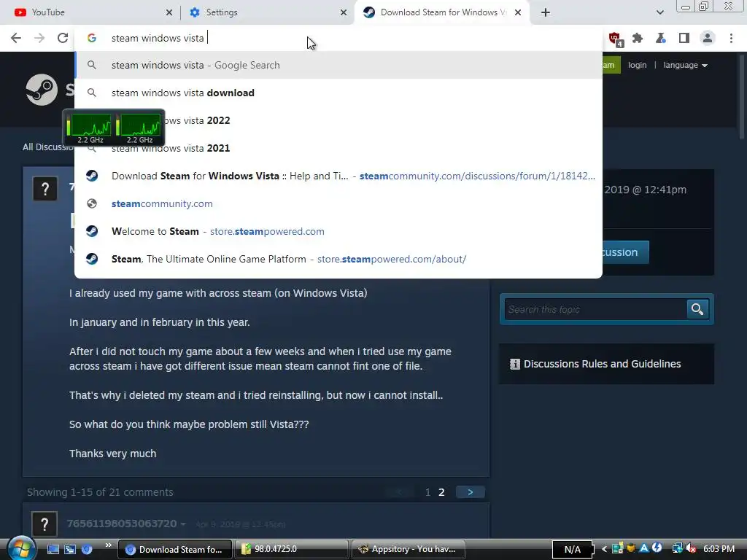This screenshot has height=560, width=747.
Task: Show hidden system tray icons arrow
Action: [x=604, y=549]
